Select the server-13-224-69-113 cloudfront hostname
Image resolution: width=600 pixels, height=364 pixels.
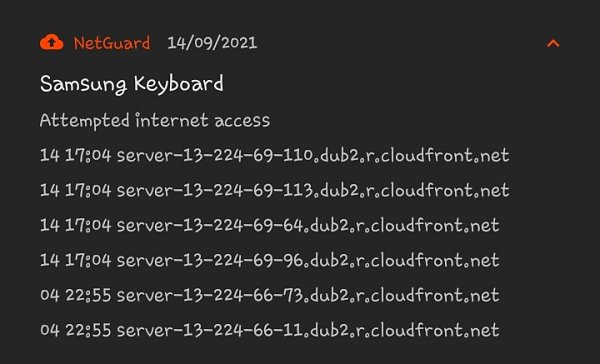313,190
